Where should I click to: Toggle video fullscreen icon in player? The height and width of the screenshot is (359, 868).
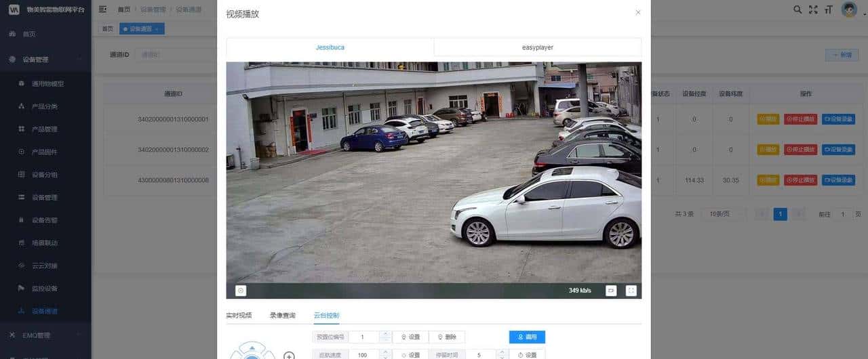tap(631, 291)
